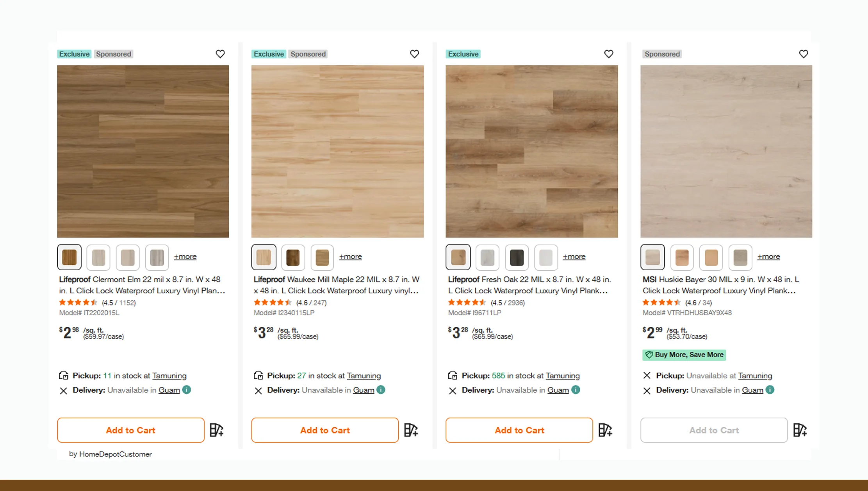868x491 pixels.
Task: Select the pickup store icon for Waukee Mill Maple
Action: (258, 375)
